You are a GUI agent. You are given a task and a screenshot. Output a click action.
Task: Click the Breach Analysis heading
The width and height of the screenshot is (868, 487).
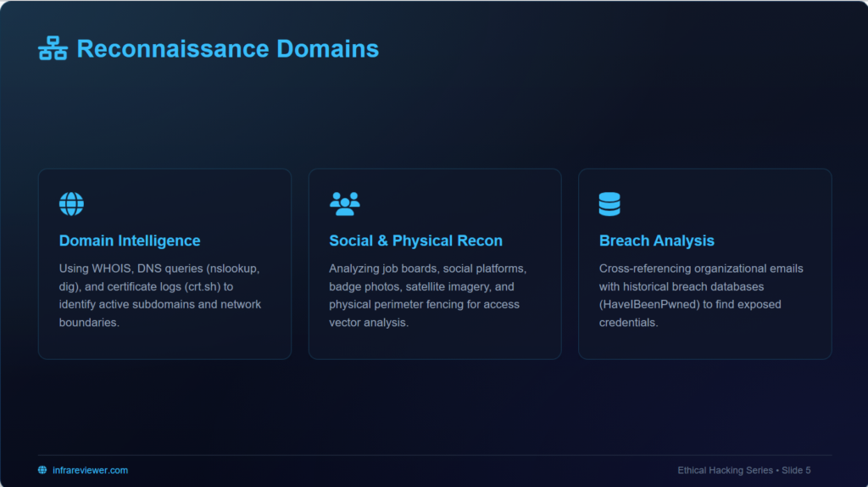click(657, 241)
